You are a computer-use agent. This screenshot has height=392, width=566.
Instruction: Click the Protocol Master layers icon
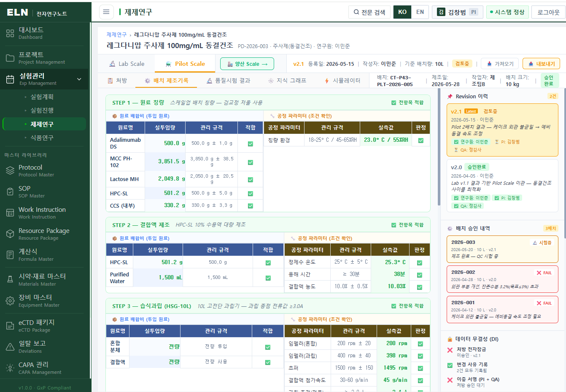coord(10,171)
